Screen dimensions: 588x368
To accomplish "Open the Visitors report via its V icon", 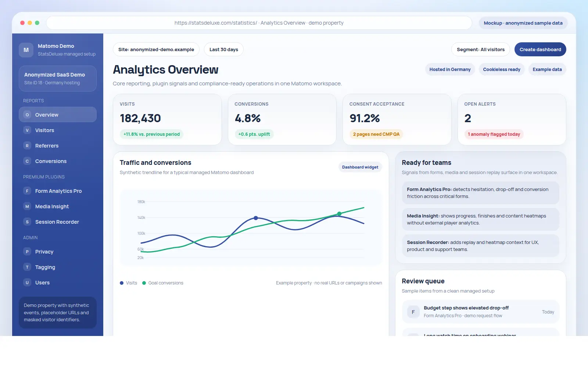I will coord(27,130).
